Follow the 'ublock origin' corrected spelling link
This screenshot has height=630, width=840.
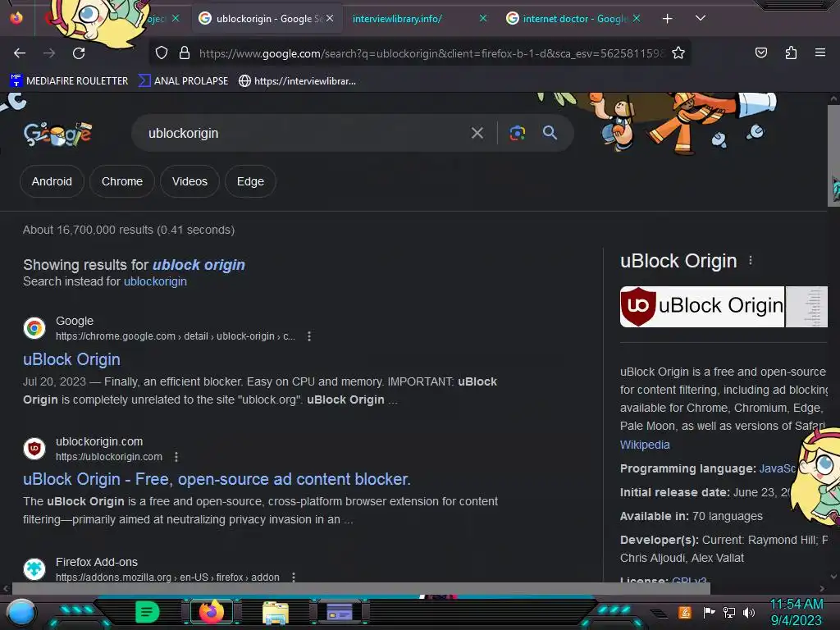click(x=199, y=265)
